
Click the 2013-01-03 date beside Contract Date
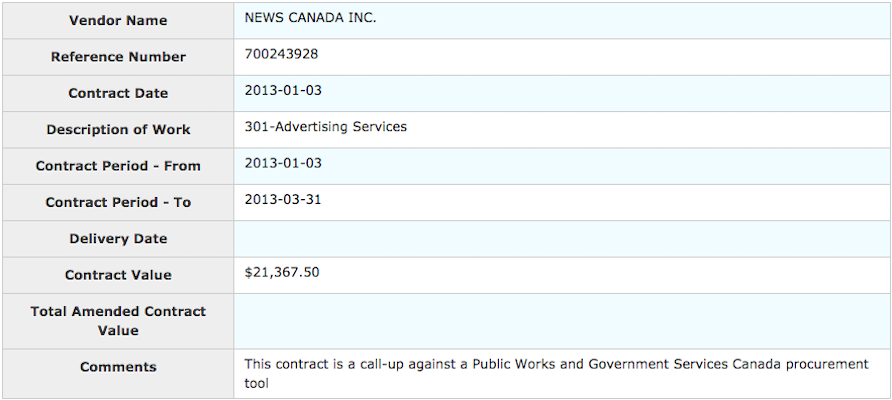pyautogui.click(x=283, y=90)
